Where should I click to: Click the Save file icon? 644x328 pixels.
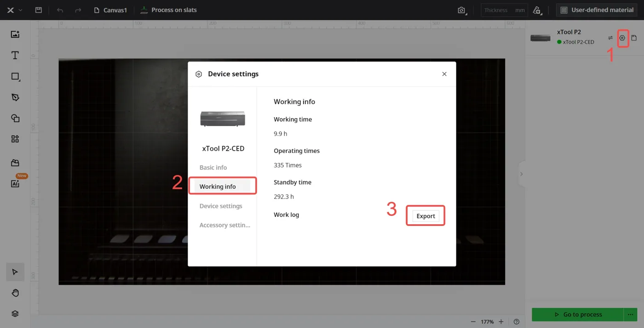39,10
